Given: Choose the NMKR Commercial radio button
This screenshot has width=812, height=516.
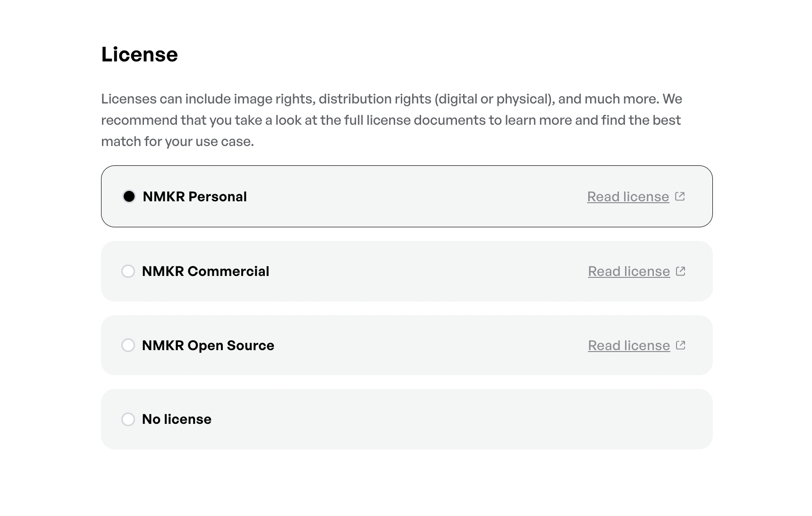Looking at the screenshot, I should tap(128, 271).
